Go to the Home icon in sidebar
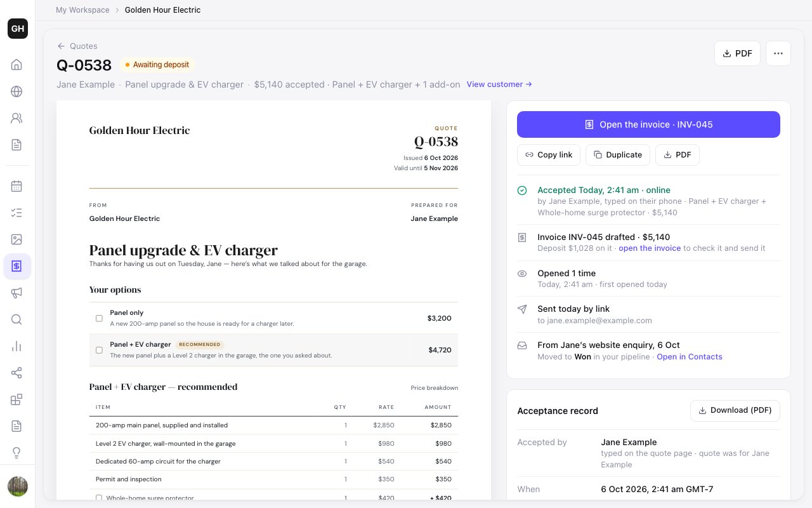Screen dimensions: 812x508 coord(17,65)
